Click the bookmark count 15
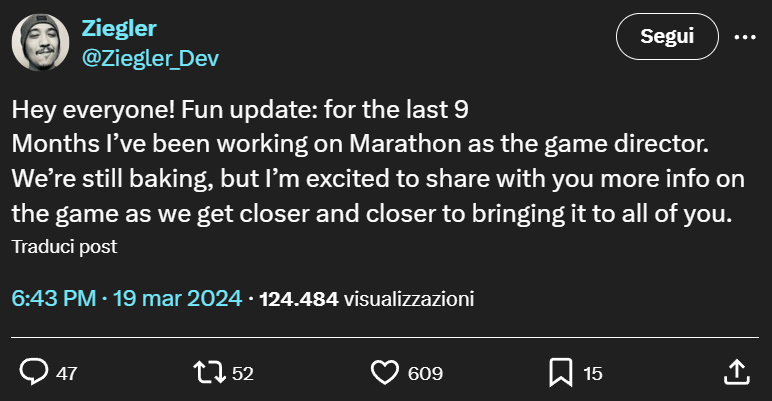The width and height of the screenshot is (772, 401). [593, 374]
